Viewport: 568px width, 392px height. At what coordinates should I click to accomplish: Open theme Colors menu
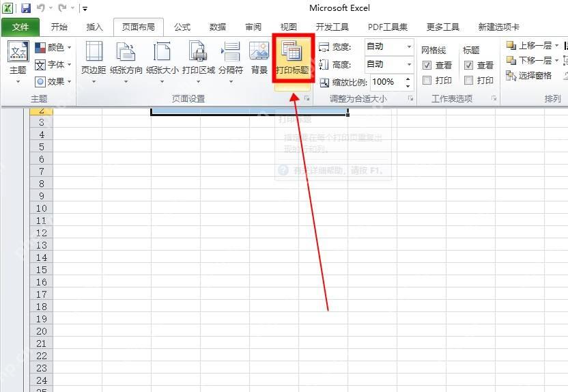53,47
